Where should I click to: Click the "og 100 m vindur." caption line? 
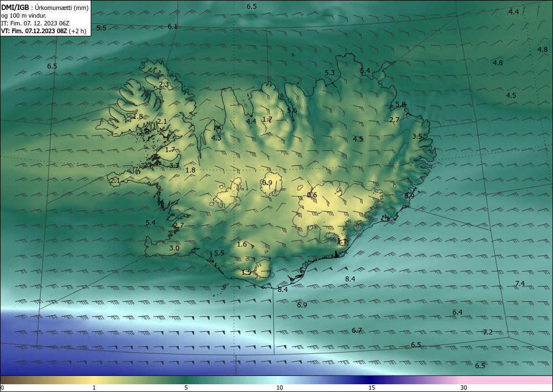[x=24, y=15]
